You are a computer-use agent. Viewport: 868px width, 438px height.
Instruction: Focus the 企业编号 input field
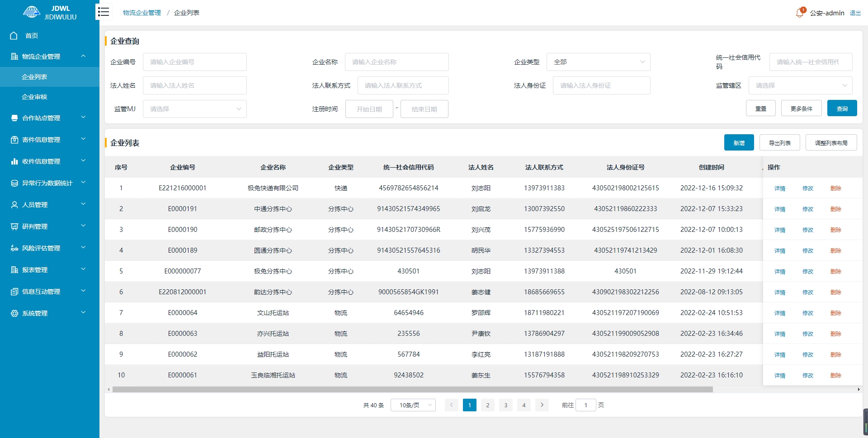point(195,62)
